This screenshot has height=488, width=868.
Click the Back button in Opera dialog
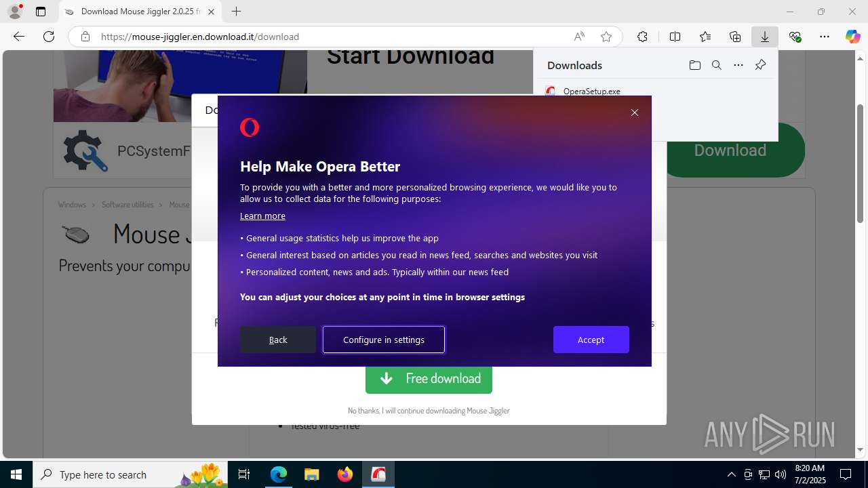[278, 340]
